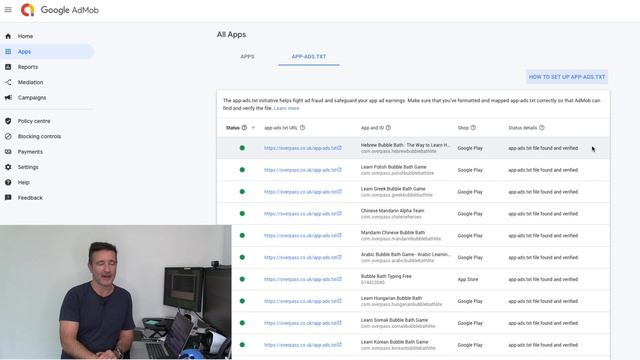Viewport: 640px width, 360px height.
Task: Click the Shop column header
Action: point(463,128)
